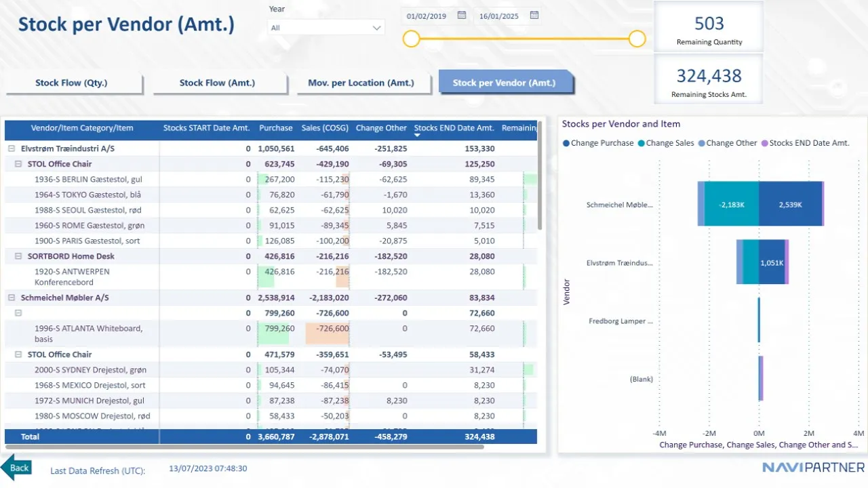868x488 pixels.
Task: Open the Stock Flow (Amt.) page
Action: click(217, 83)
